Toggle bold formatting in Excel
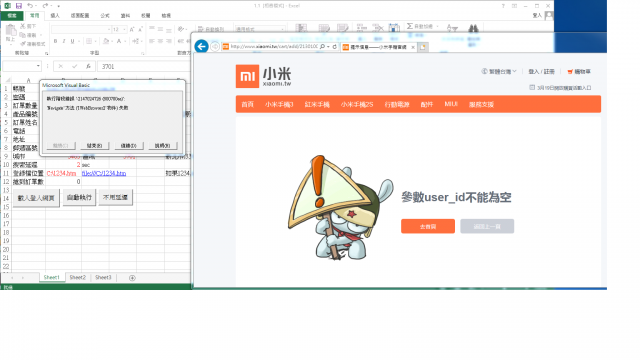 pyautogui.click(x=56, y=41)
